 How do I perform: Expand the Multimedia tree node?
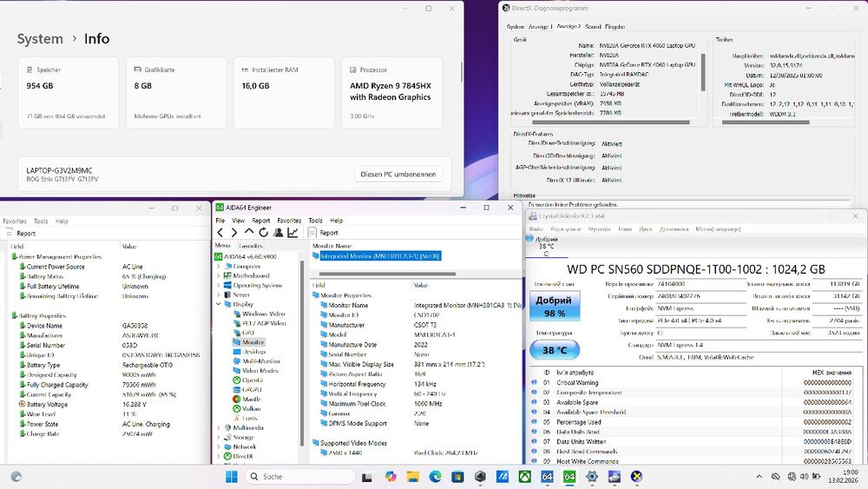click(x=217, y=427)
